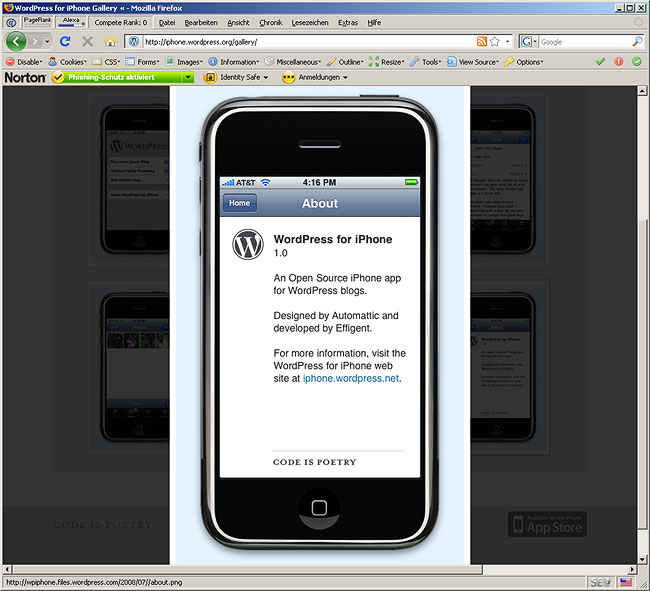
Task: Open the Chronik menu
Action: (x=271, y=22)
